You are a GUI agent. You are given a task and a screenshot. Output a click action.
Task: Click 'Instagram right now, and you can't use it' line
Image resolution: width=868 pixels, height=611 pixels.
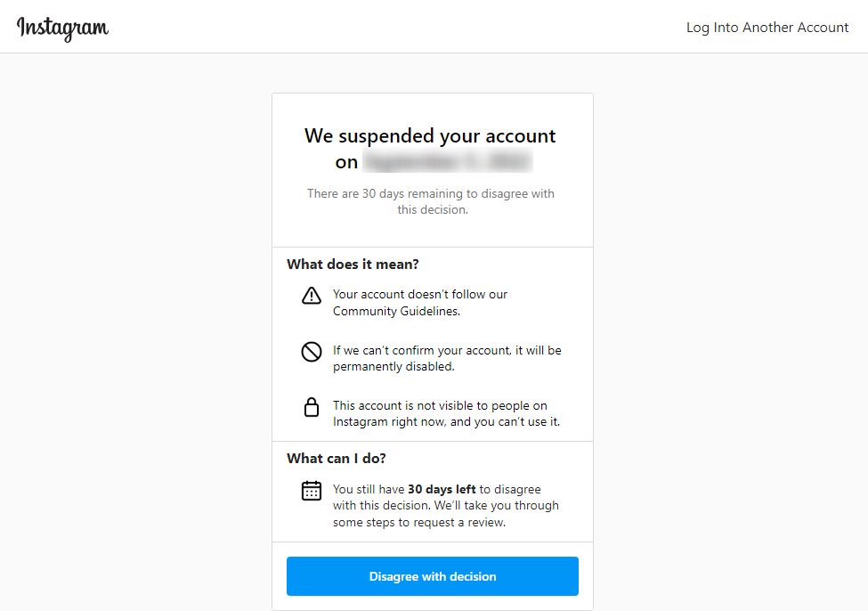pyautogui.click(x=446, y=422)
